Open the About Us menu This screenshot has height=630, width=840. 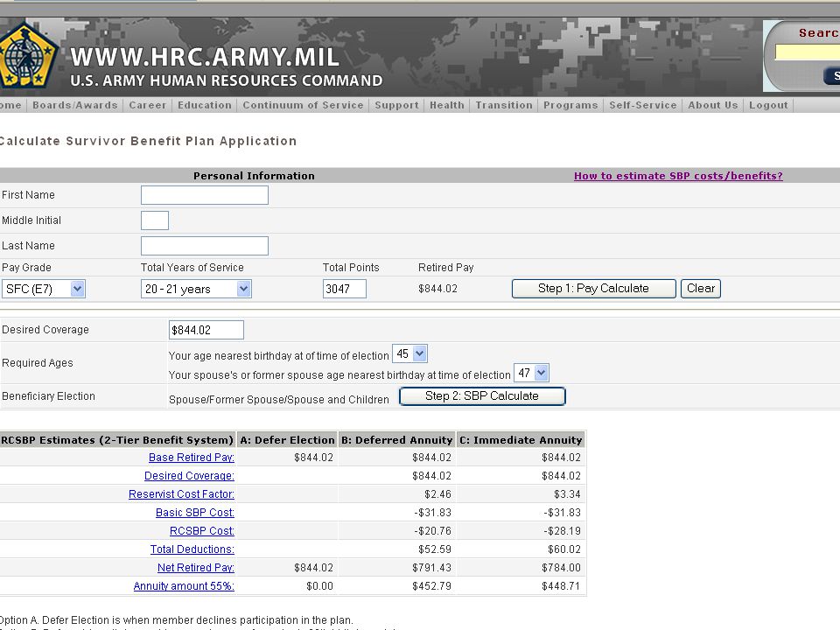coord(713,105)
